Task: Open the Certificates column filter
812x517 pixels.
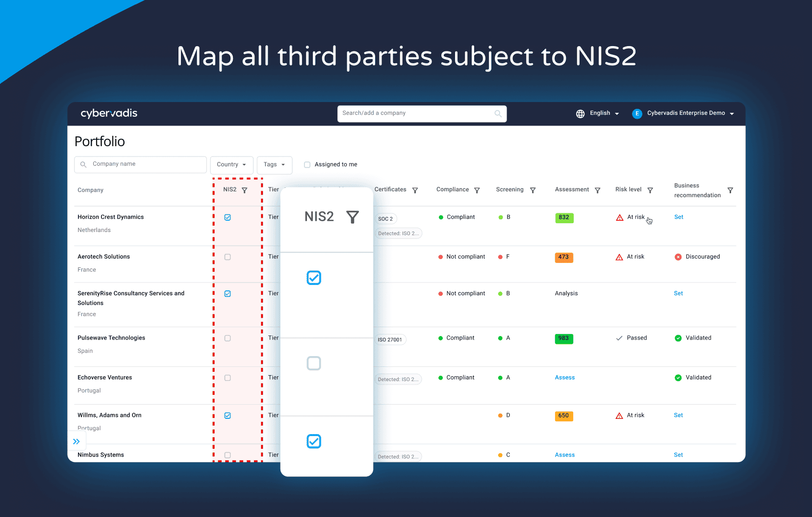Action: pos(415,190)
